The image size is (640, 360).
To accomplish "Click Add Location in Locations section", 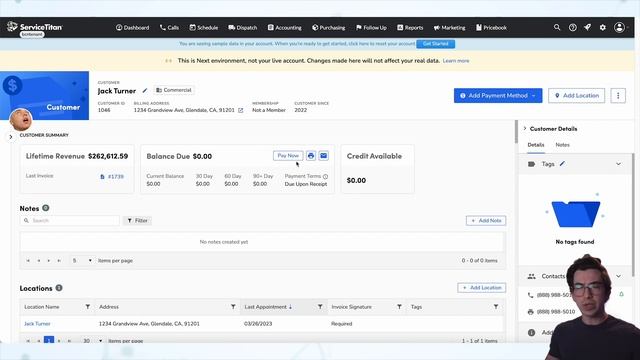I will tap(482, 288).
